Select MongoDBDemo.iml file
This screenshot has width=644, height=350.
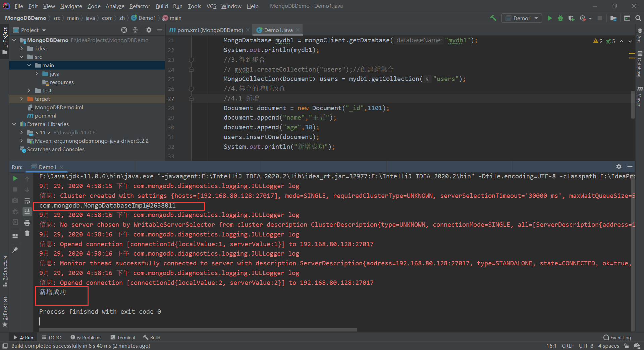59,107
